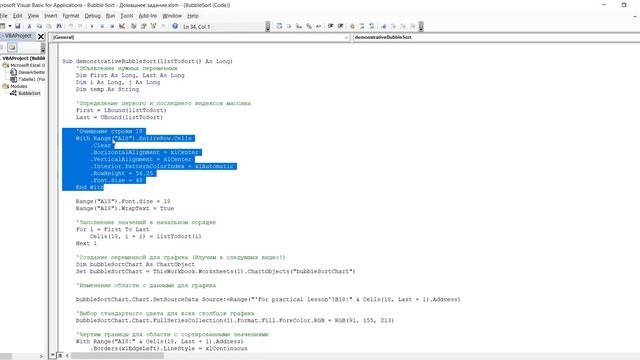This screenshot has width=640, height=360.
Task: Click line 'Dim bubbleSortChart As ChartObject'
Action: tap(136, 264)
